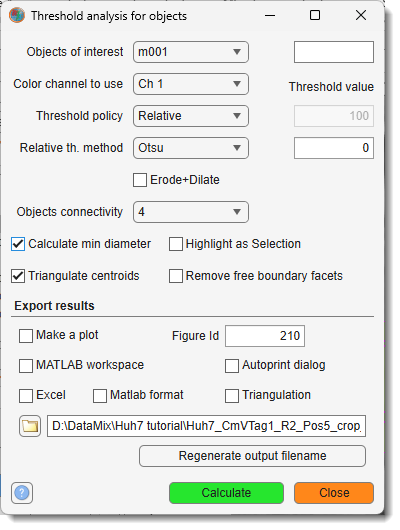The image size is (400, 530).
Task: Enable Remove free boundary facets
Action: (176, 276)
